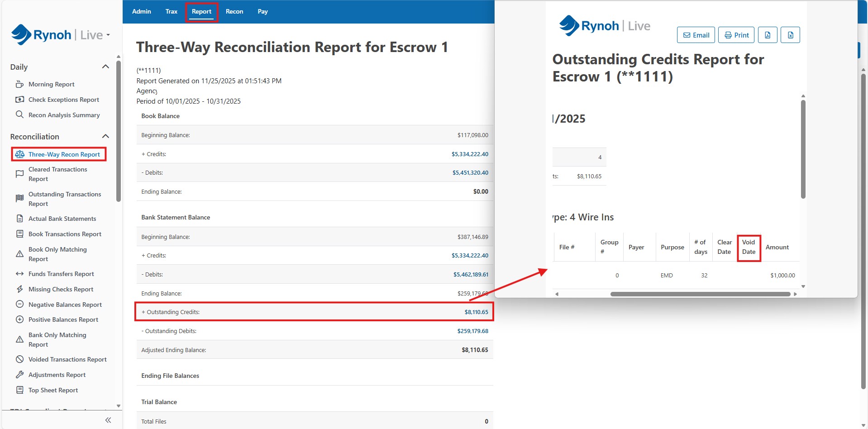Image resolution: width=868 pixels, height=429 pixels.
Task: Click the Morning Report coffee cup icon
Action: [x=19, y=84]
